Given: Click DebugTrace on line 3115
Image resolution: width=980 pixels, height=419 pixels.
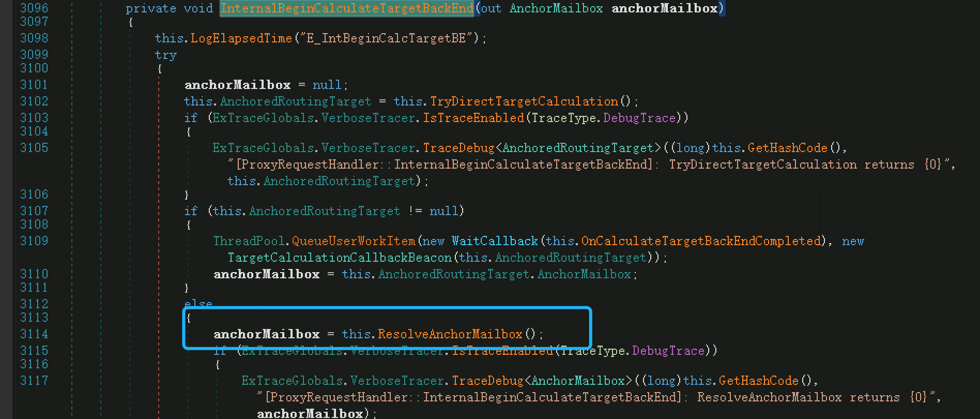Looking at the screenshot, I should coord(668,351).
